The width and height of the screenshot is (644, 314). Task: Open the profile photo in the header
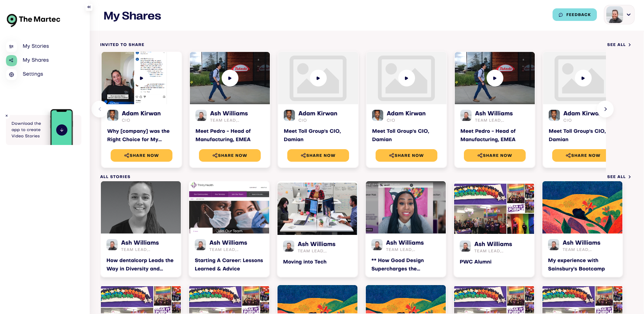coord(615,15)
